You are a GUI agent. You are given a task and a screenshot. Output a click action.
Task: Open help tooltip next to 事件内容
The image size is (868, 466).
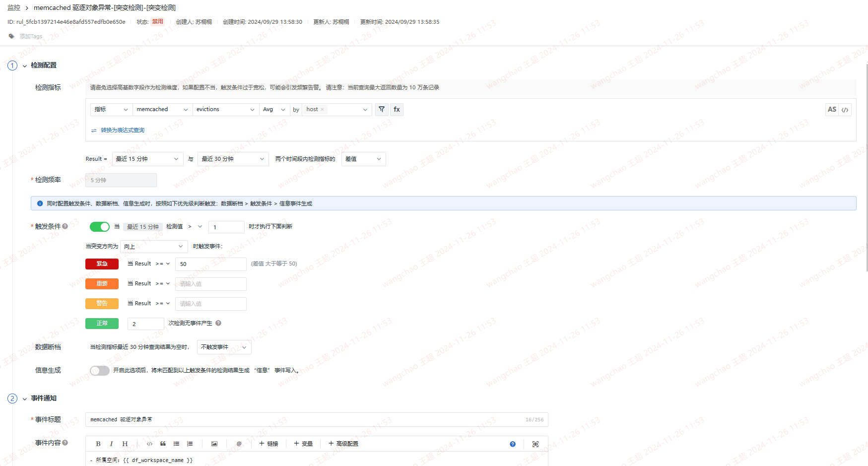65,443
